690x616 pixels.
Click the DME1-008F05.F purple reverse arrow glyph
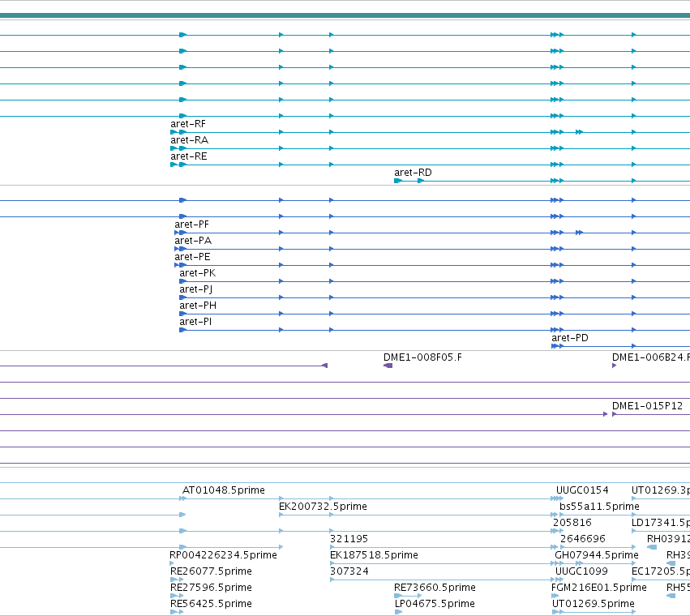click(388, 366)
